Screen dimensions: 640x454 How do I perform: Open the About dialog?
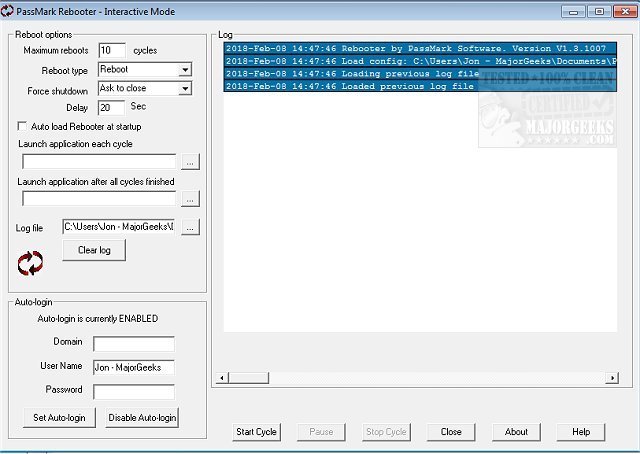(x=516, y=432)
